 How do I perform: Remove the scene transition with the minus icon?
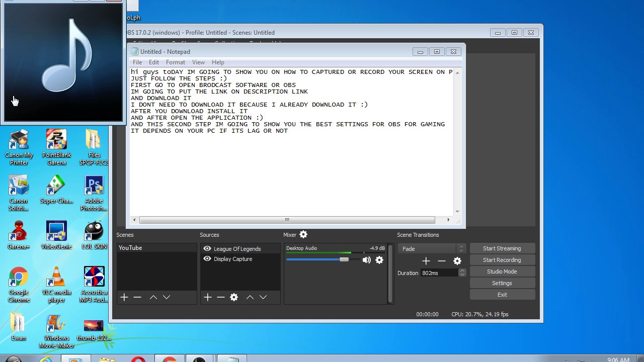[x=442, y=261]
